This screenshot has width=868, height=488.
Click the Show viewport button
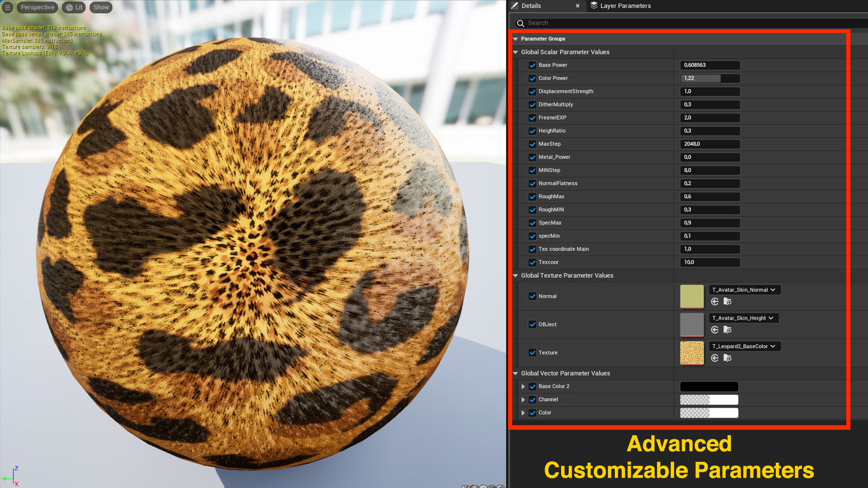point(101,7)
